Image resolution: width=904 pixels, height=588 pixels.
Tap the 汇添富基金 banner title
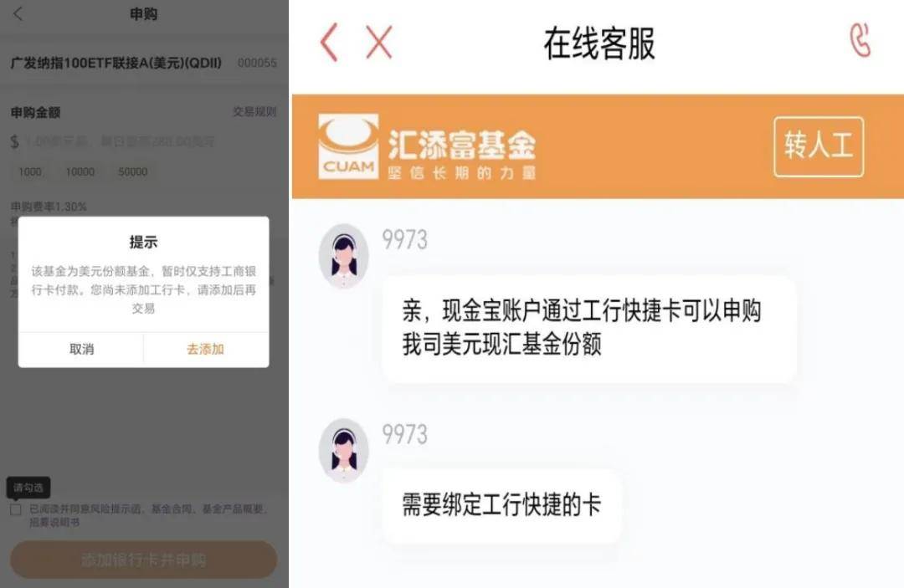pyautogui.click(x=462, y=145)
